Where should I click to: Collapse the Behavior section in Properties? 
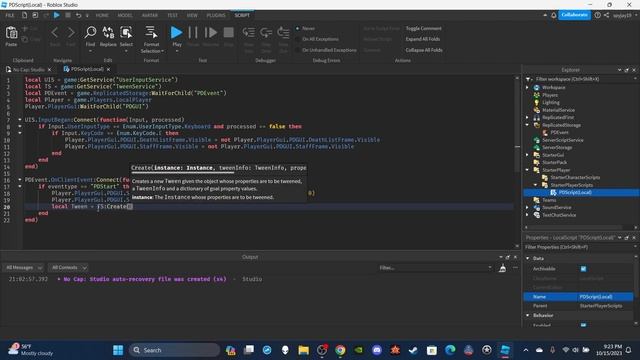(528, 316)
